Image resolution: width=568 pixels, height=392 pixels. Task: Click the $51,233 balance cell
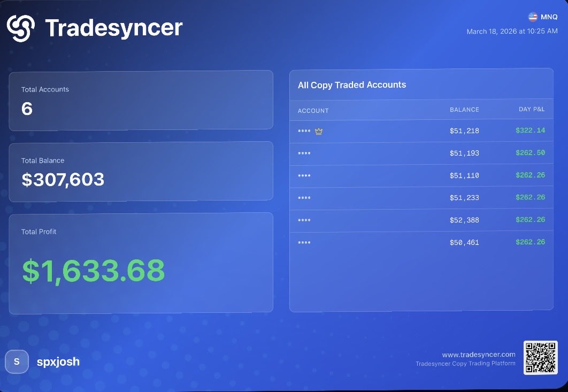tap(464, 198)
